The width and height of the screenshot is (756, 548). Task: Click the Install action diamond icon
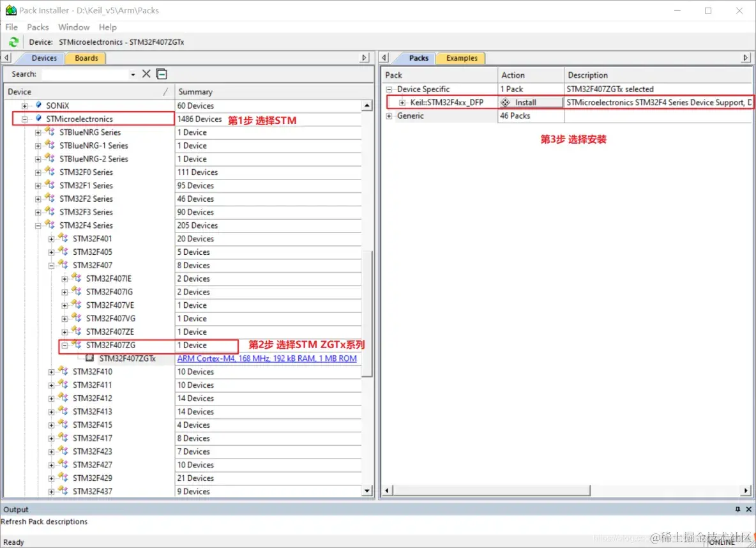(x=505, y=102)
